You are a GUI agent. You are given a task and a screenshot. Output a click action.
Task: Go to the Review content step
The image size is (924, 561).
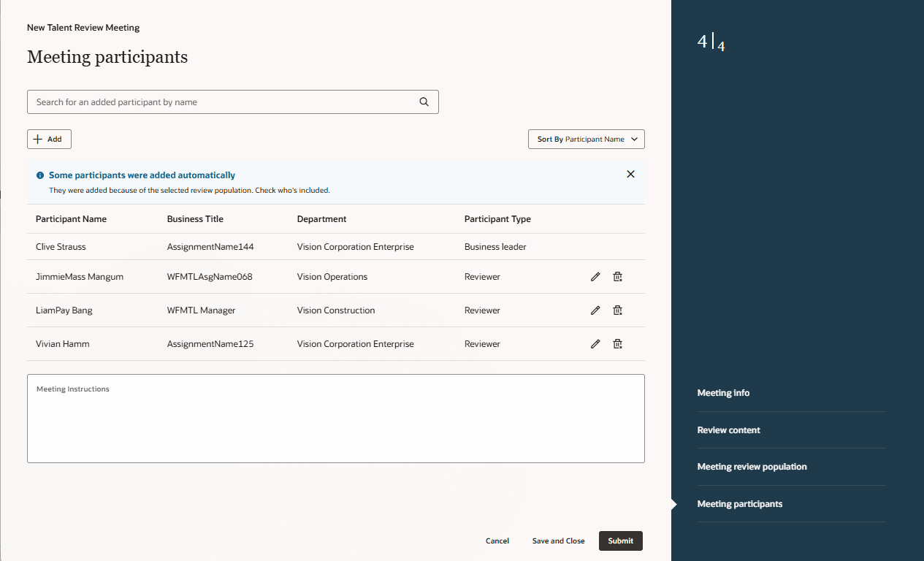click(x=729, y=430)
